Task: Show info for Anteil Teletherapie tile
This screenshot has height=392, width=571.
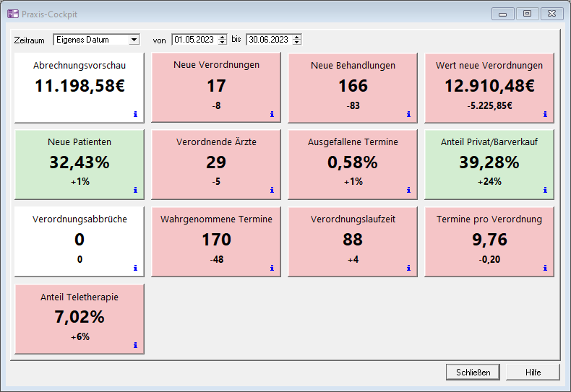Action: pyautogui.click(x=135, y=345)
